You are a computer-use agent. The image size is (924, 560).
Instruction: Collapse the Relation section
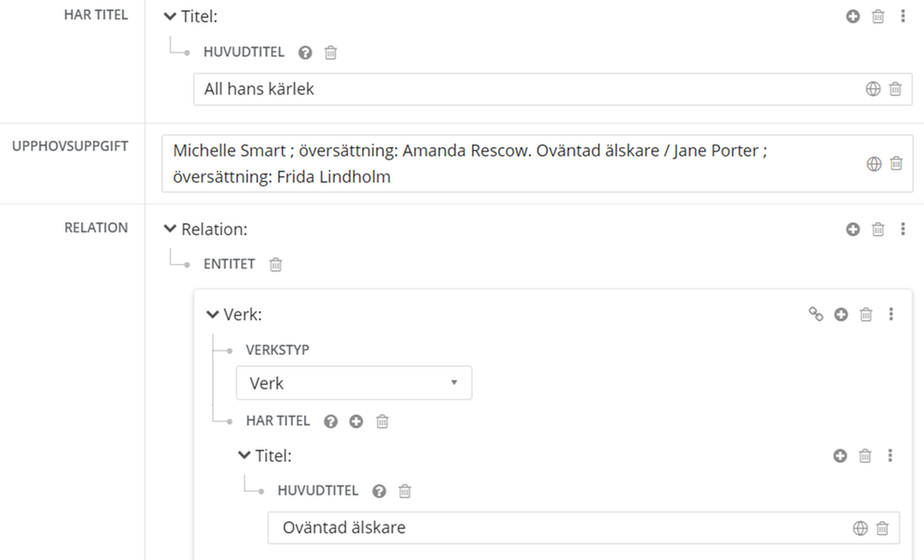pyautogui.click(x=170, y=229)
